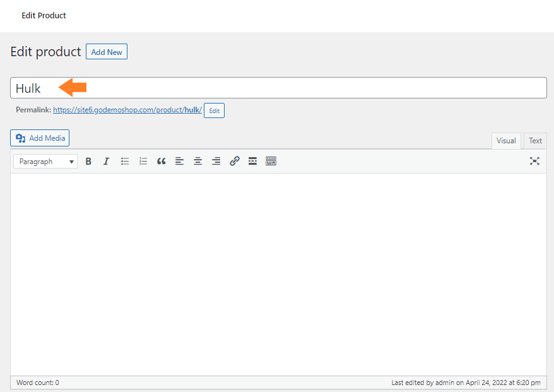Click the Edit product page heading
Image resolution: width=554 pixels, height=392 pixels.
point(45,52)
